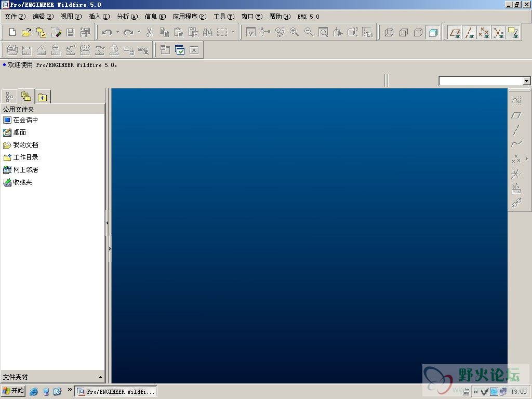Toggle annotation element display
Image resolution: width=532 pixels, height=399 pixels.
(513, 32)
